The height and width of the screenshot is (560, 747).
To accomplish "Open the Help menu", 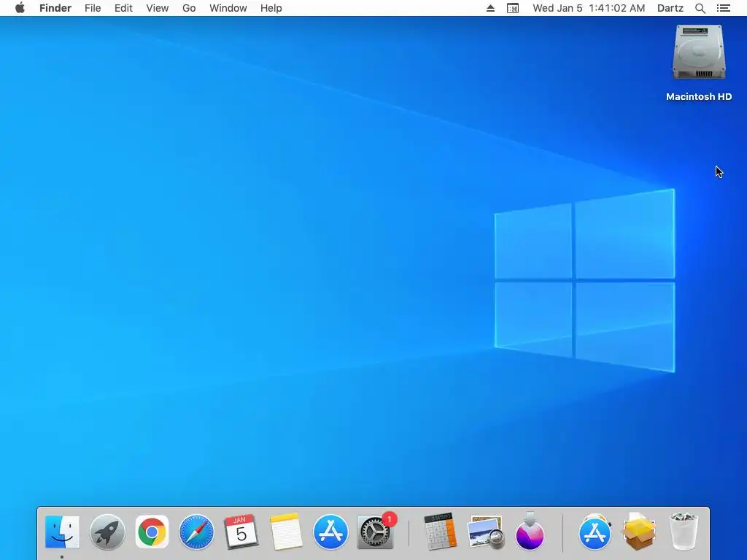I will (271, 8).
